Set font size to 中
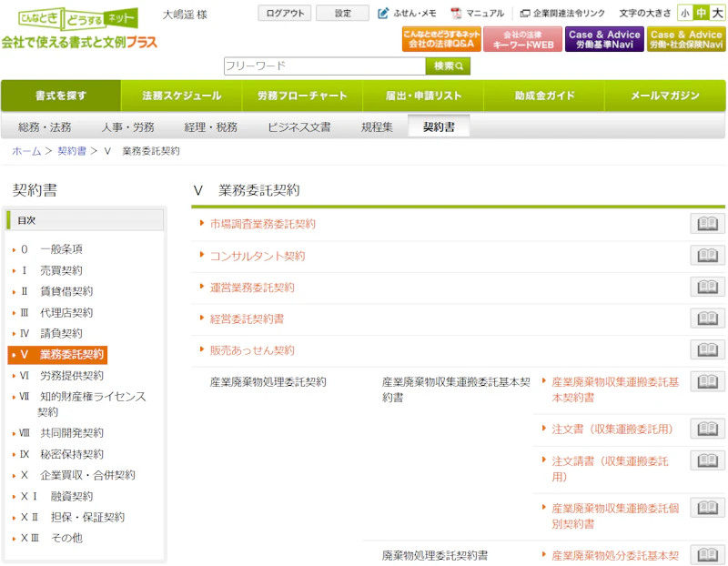 click(x=701, y=14)
